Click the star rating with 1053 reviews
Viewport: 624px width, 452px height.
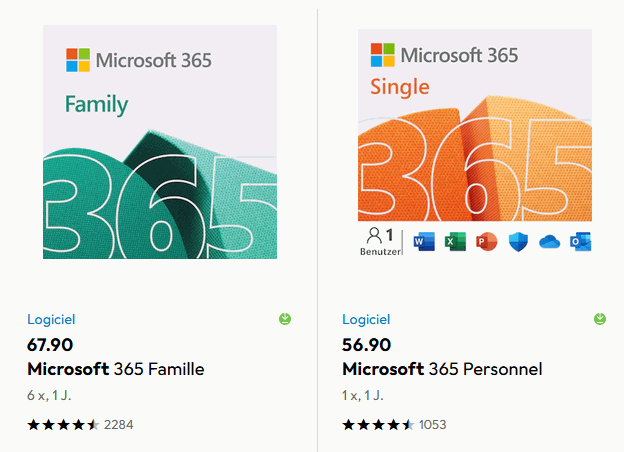(378, 424)
